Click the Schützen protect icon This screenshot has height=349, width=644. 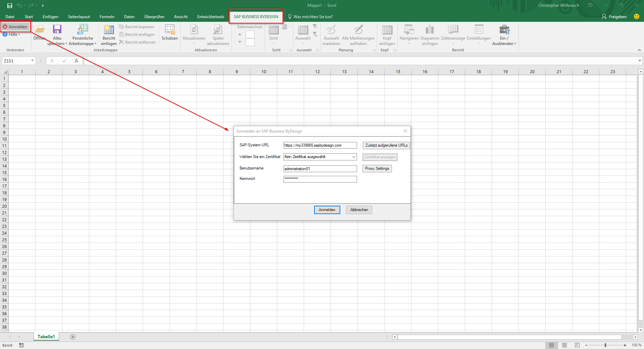coord(170,30)
